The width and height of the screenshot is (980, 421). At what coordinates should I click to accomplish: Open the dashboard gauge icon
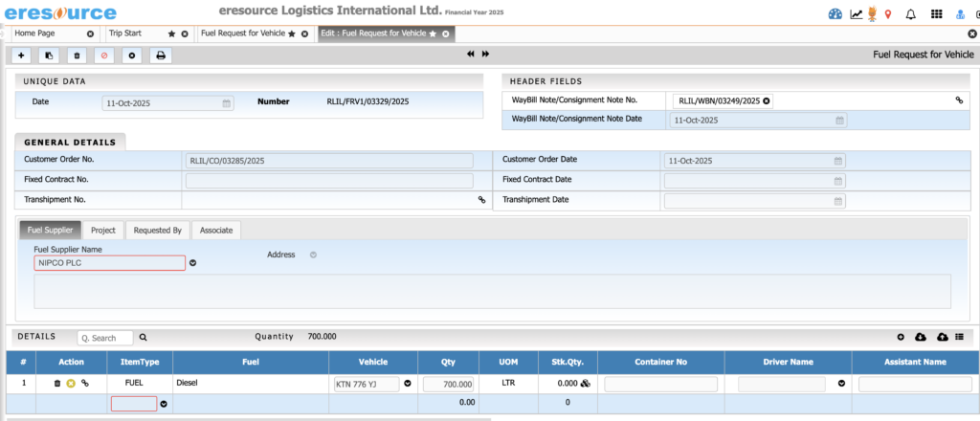pos(835,13)
